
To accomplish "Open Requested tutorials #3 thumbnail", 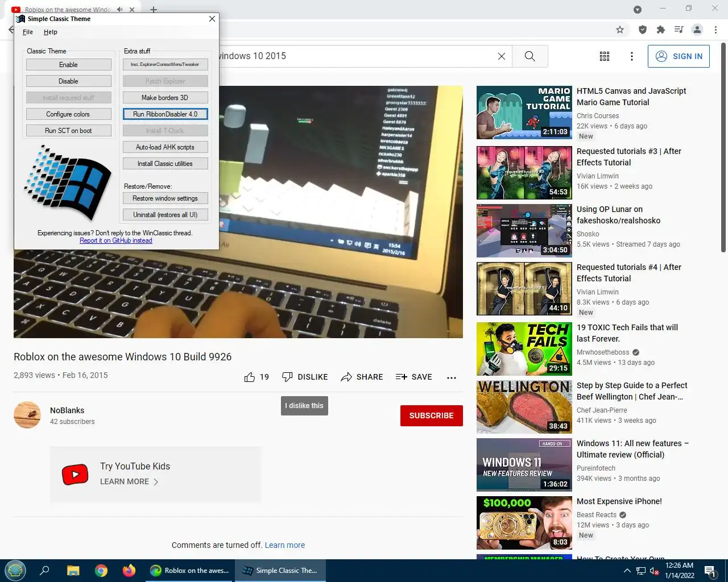I will point(524,173).
